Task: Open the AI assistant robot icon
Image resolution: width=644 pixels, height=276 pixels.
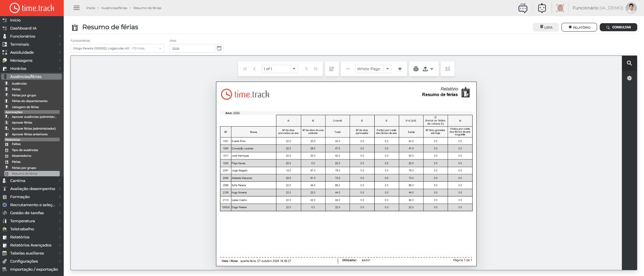Action: click(542, 8)
